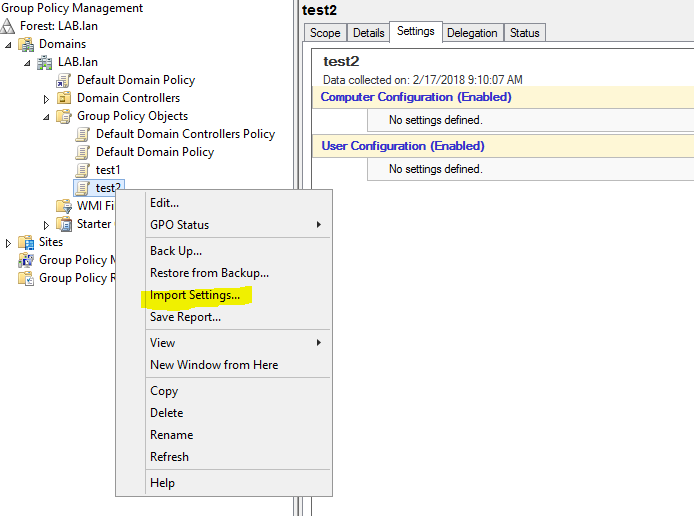The height and width of the screenshot is (516, 694).
Task: Open the GPO Status submenu arrow
Action: pyautogui.click(x=319, y=225)
